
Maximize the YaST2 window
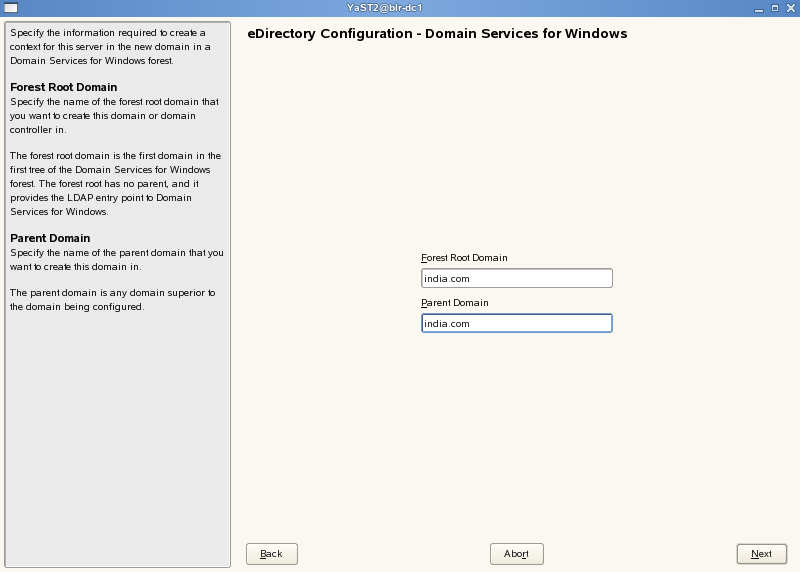(x=775, y=7)
